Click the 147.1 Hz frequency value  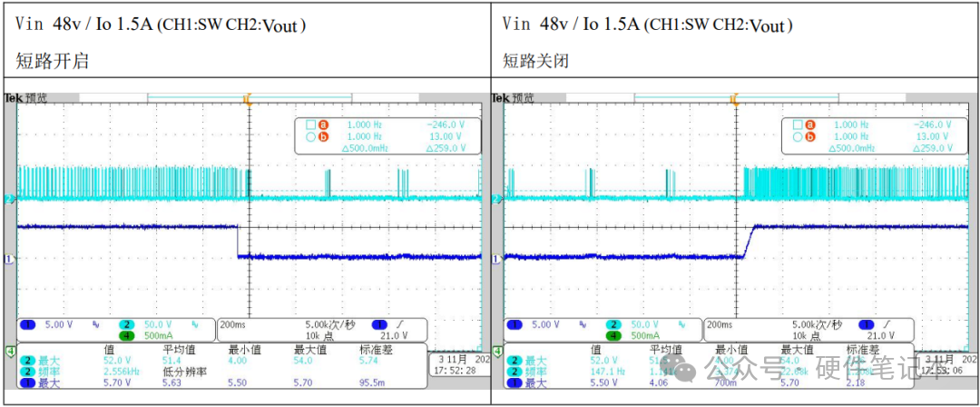(609, 372)
